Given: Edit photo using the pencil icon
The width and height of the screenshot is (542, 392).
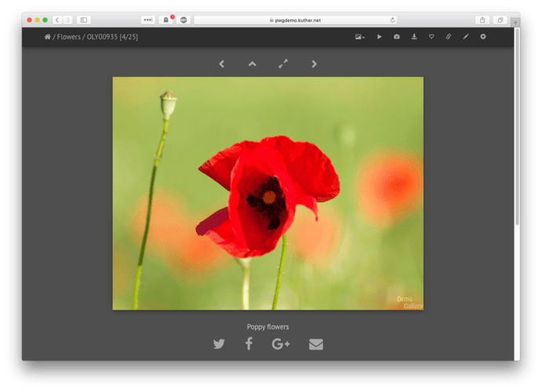Looking at the screenshot, I should coord(466,37).
